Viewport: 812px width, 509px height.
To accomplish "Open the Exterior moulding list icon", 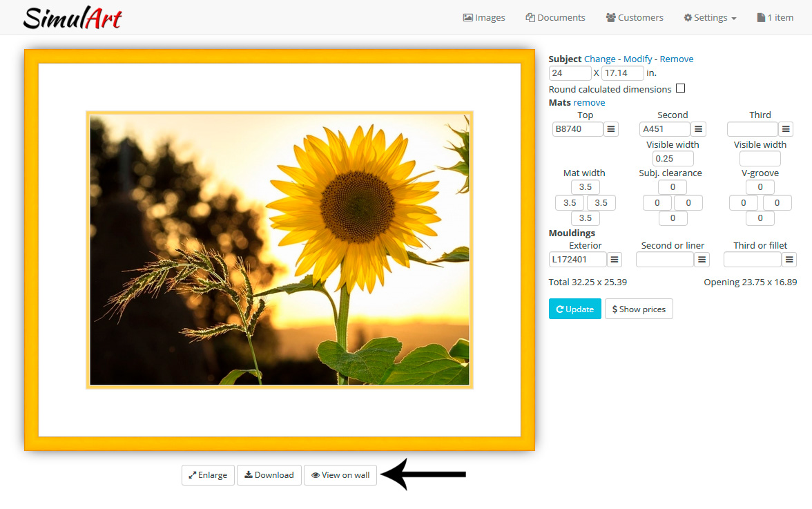I will 615,260.
